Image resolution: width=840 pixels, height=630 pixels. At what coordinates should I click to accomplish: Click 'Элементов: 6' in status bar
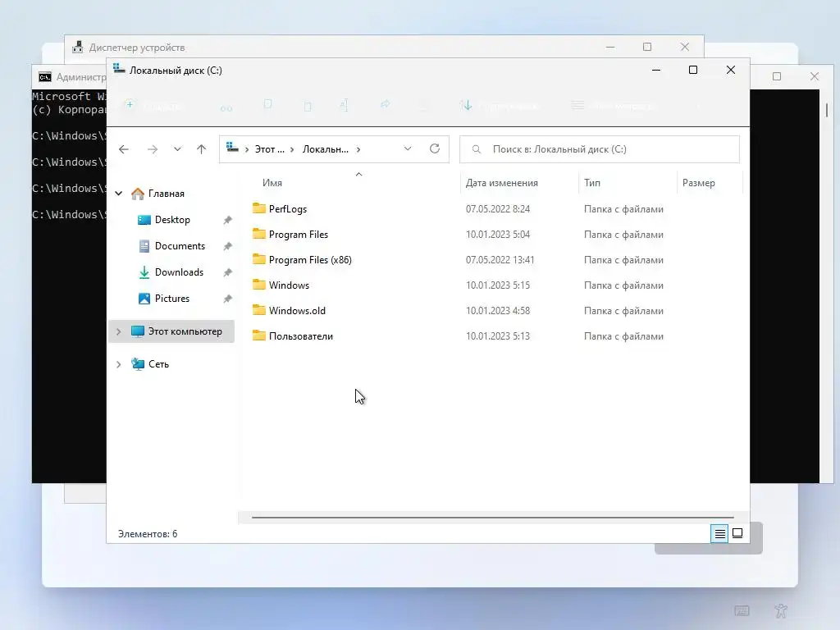[148, 534]
